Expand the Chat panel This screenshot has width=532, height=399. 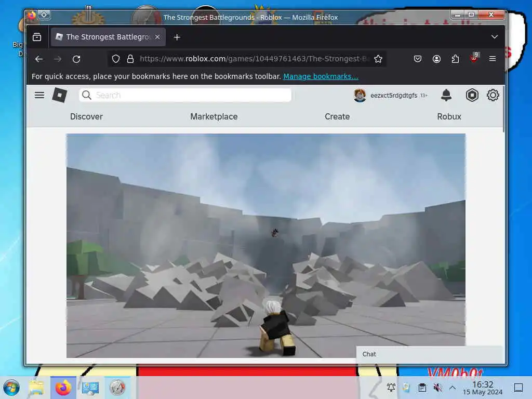pos(429,354)
